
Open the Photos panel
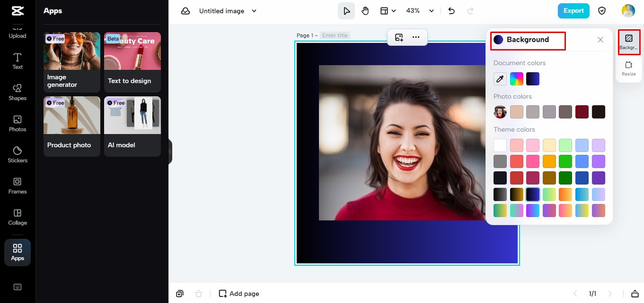18,123
